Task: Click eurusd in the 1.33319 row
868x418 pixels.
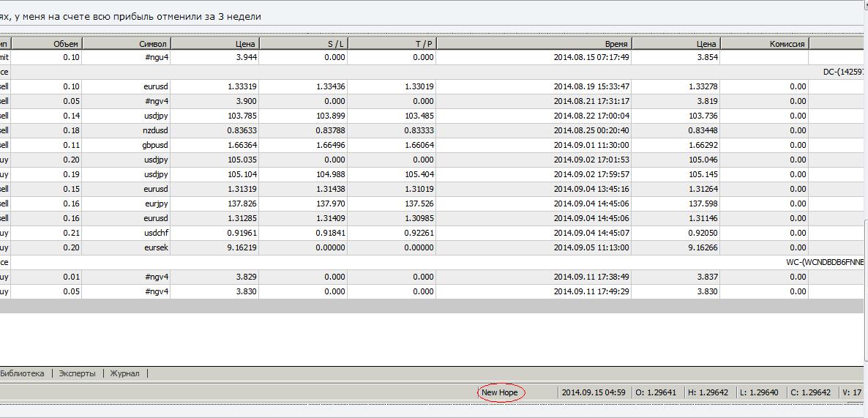Action: coord(156,86)
